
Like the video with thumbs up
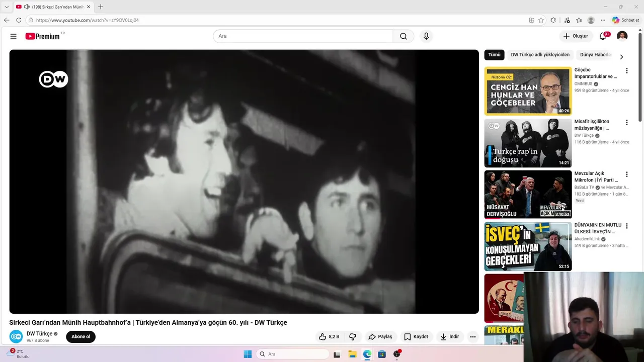coord(329,337)
